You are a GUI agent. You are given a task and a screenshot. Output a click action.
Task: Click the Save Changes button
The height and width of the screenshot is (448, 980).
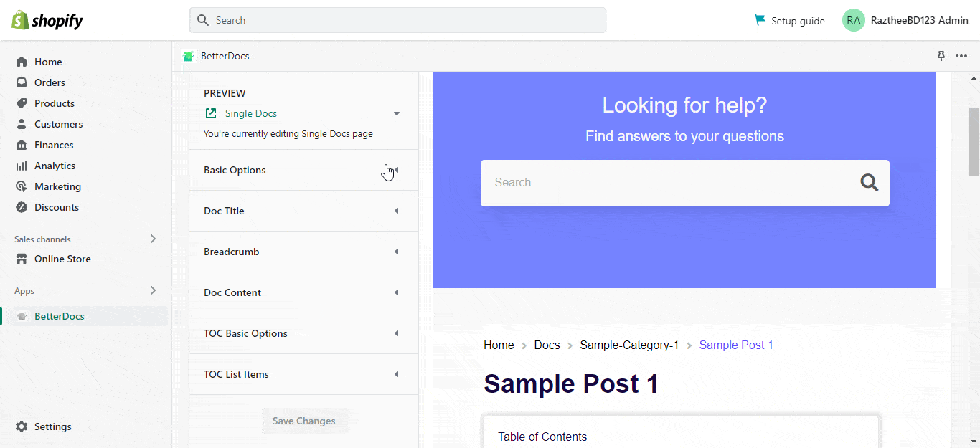[303, 421]
